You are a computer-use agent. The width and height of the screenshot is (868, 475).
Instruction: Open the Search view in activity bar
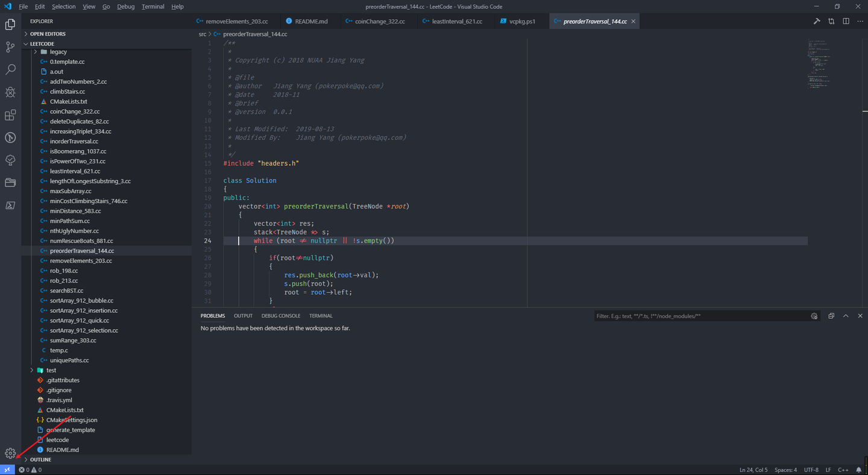tap(10, 70)
